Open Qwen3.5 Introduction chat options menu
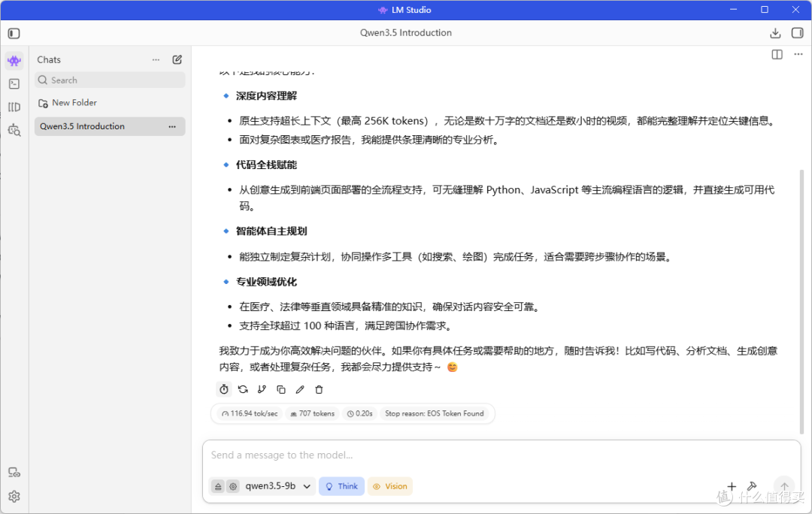 172,126
